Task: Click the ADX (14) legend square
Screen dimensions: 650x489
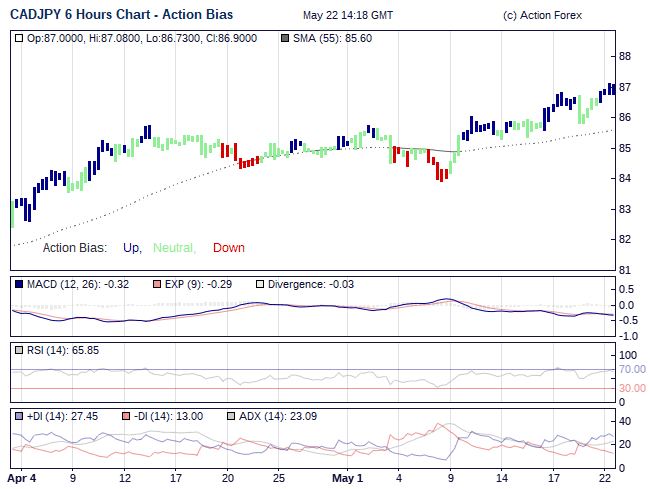Action: click(232, 415)
